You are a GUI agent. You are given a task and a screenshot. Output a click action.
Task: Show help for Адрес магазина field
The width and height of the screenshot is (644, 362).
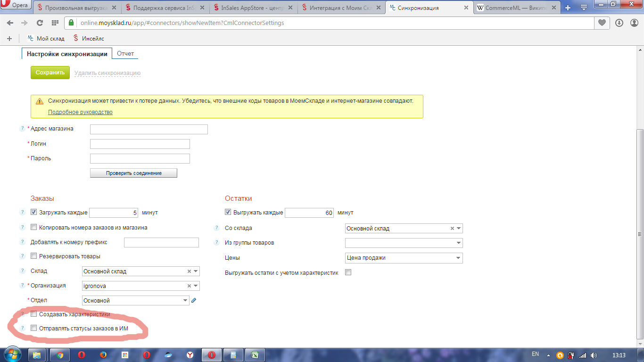point(22,128)
